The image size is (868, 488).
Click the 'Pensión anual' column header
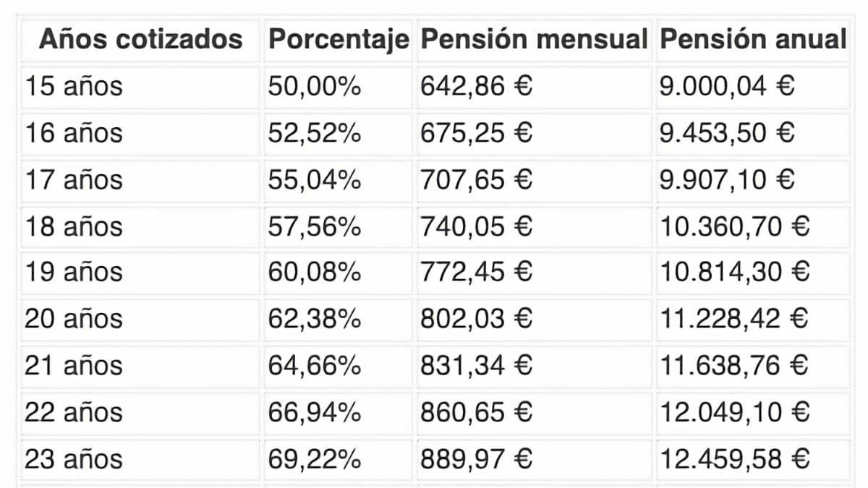tap(752, 39)
